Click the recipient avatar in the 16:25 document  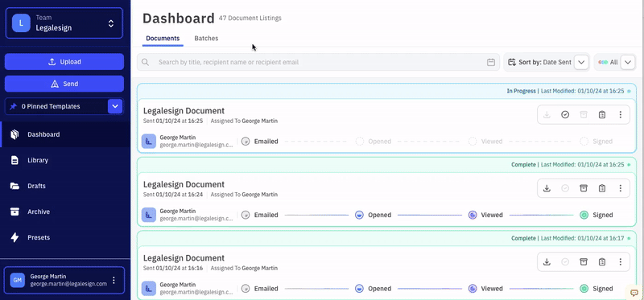149,142
